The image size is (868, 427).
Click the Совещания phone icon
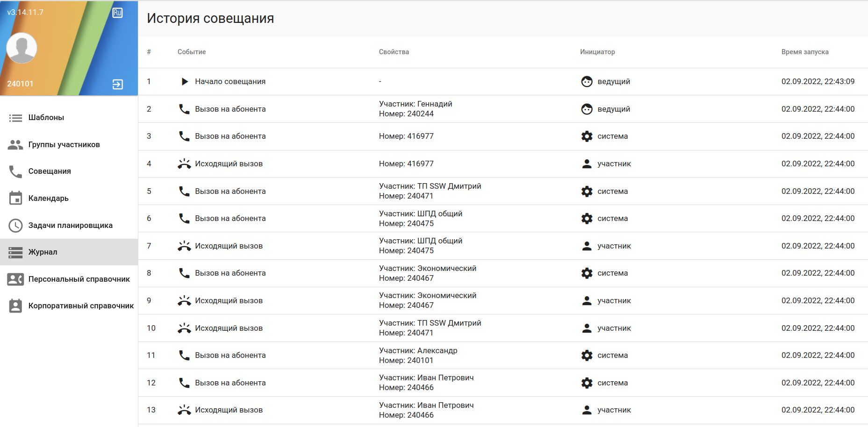(x=15, y=171)
